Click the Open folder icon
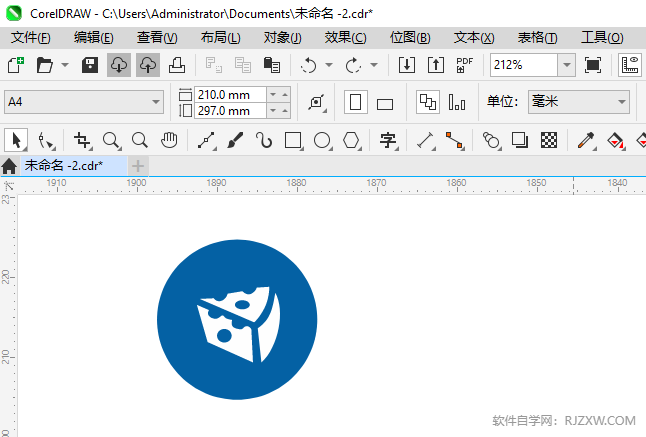 coord(44,65)
